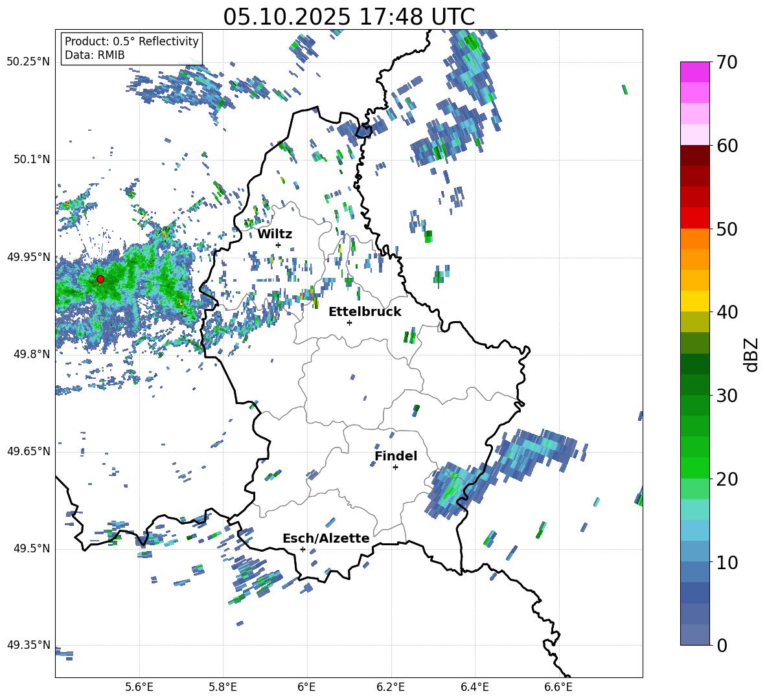Image resolution: width=767 pixels, height=700 pixels.
Task: Click the 6.2°E longitude label
Action: tap(391, 687)
